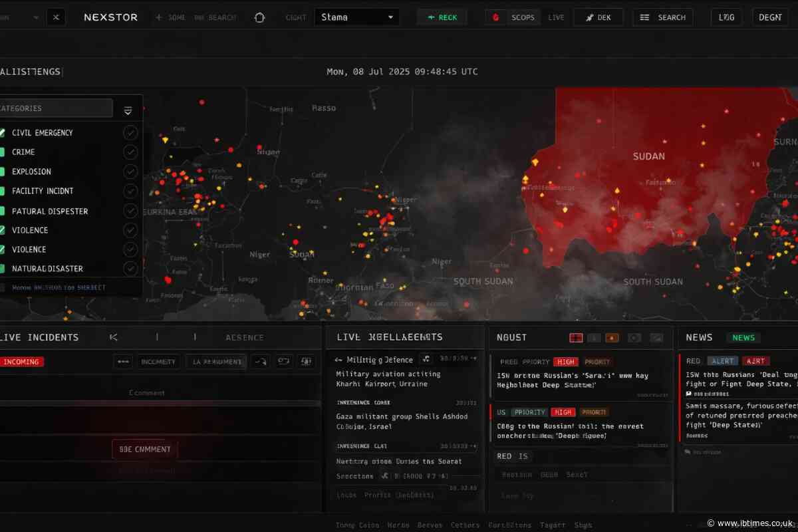798x532 pixels.
Task: Click the DEGN button
Action: coord(770,17)
